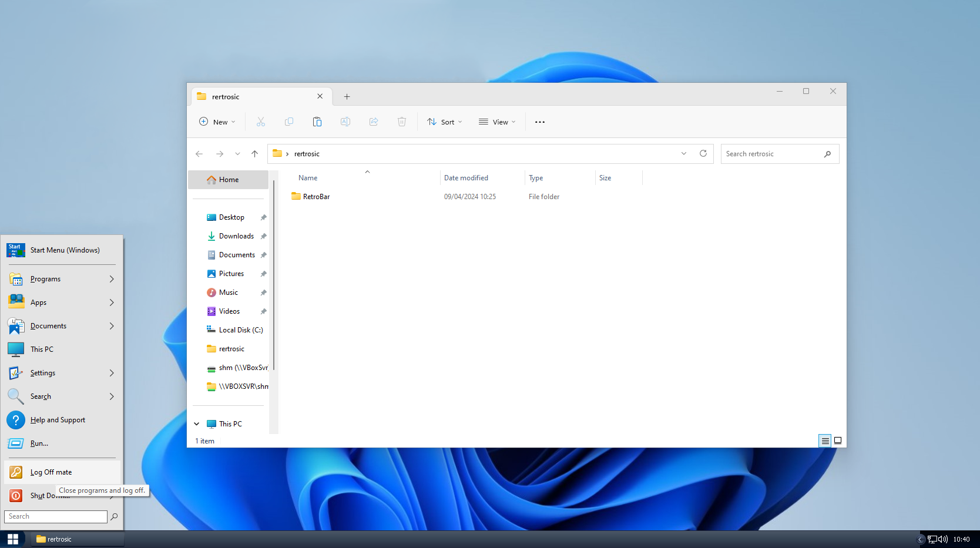Click the Start menu search magnifier icon
The image size is (980, 548).
coord(114,516)
